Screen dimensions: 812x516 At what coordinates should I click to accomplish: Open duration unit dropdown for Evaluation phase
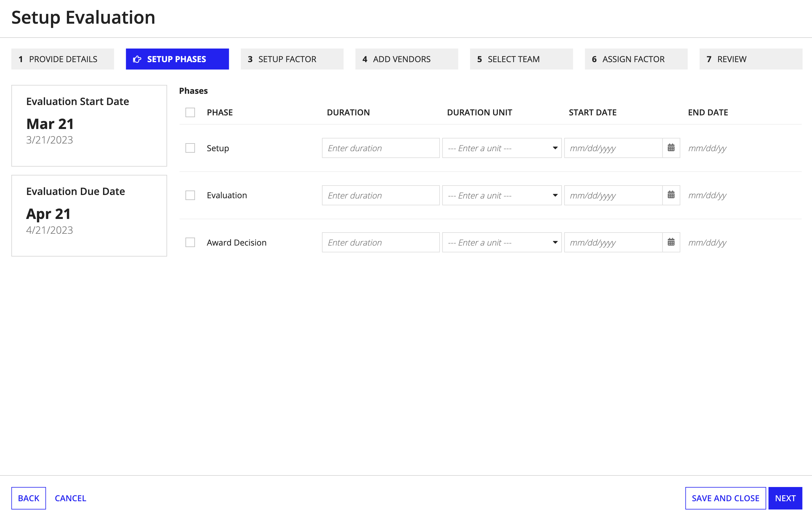tap(502, 195)
